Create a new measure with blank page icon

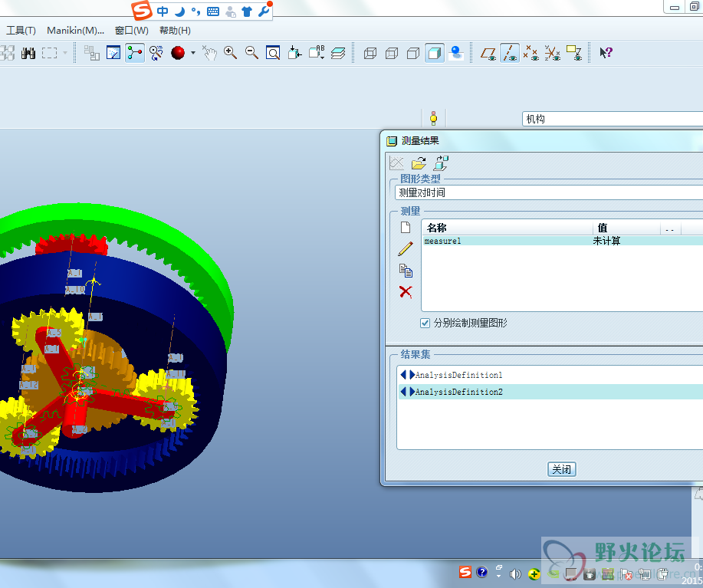[406, 228]
